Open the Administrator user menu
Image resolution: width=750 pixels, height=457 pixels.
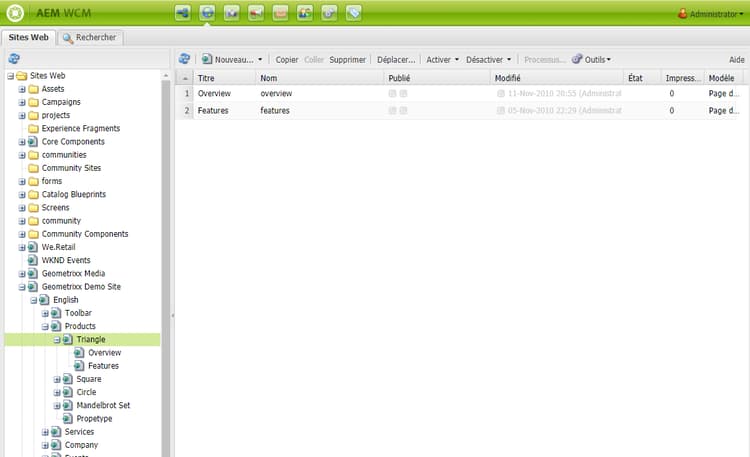point(711,14)
